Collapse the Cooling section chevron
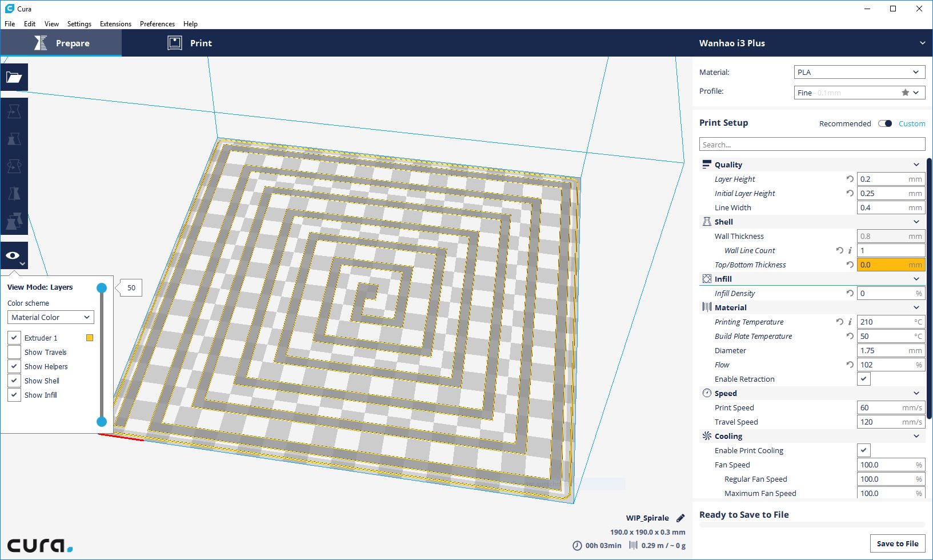The height and width of the screenshot is (560, 933). tap(916, 436)
